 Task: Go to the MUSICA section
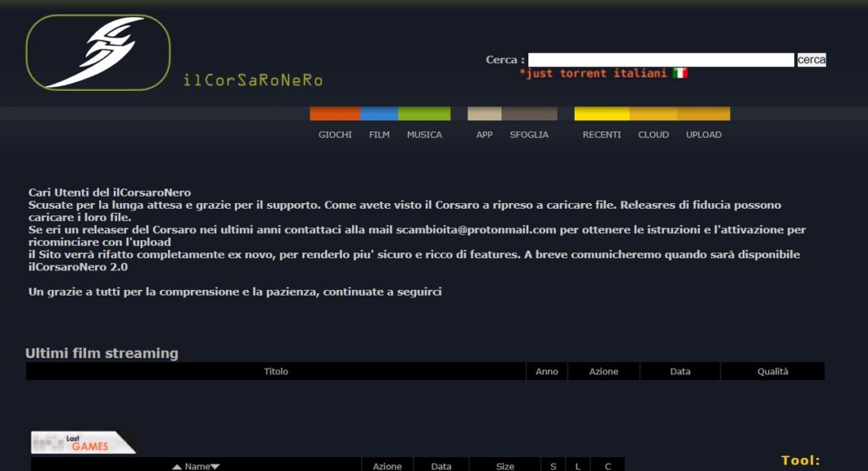[x=424, y=134]
